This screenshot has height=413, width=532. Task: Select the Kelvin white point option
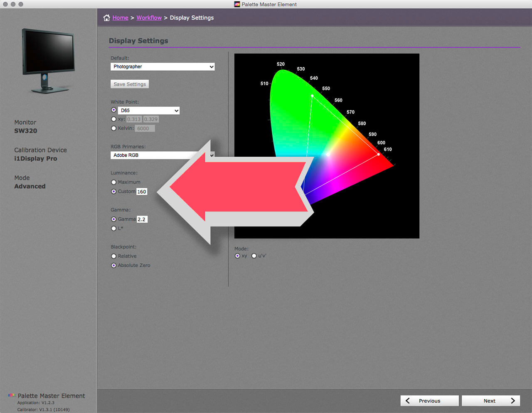coord(113,128)
